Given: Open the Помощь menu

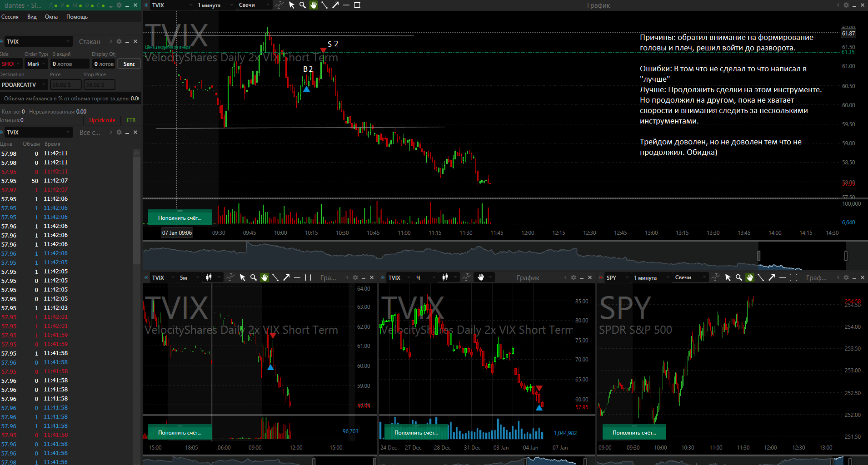Looking at the screenshot, I should (77, 17).
